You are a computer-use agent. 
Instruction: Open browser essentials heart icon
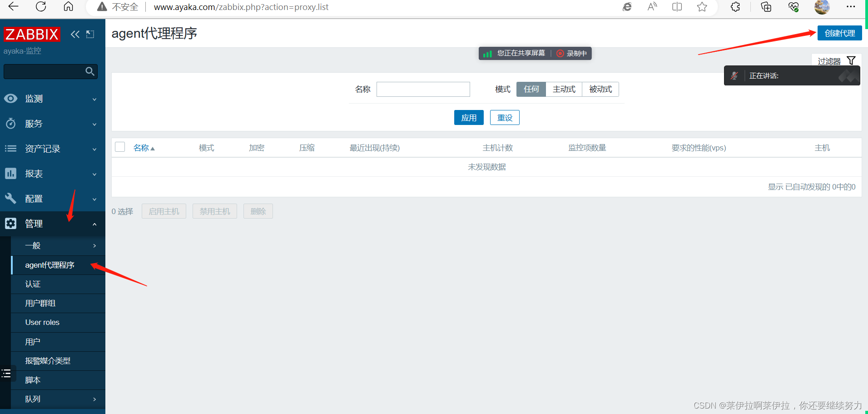[x=794, y=7]
